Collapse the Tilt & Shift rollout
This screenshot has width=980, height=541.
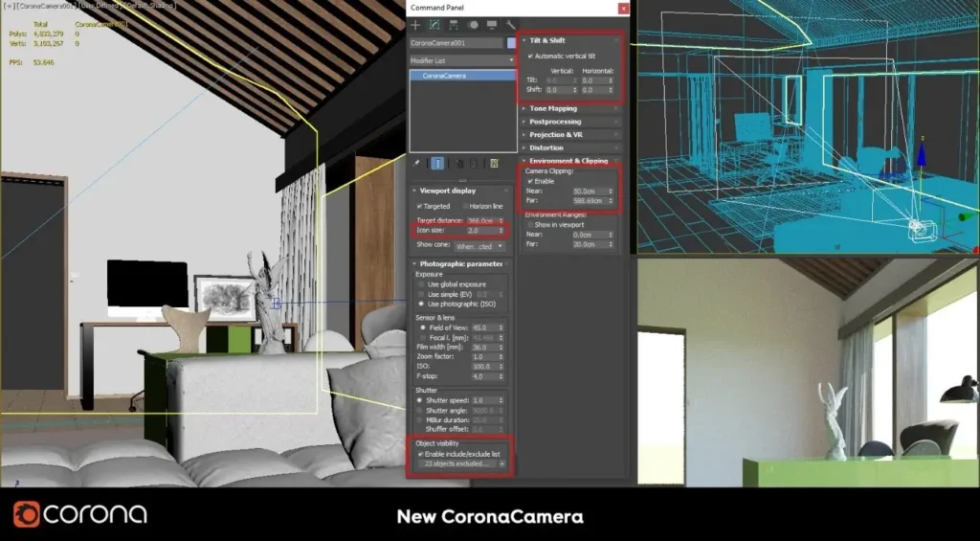pos(546,40)
